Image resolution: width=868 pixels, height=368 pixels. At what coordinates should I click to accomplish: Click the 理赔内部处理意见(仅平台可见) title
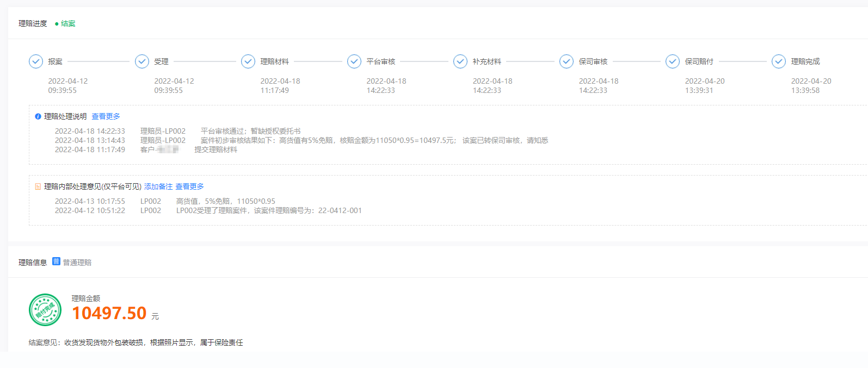coord(93,186)
